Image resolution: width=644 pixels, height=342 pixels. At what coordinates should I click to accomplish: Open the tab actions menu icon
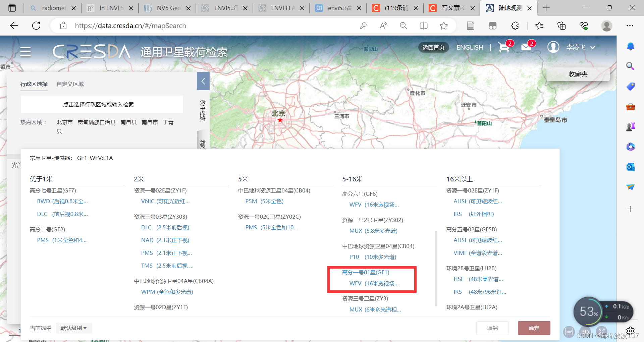pos(12,8)
